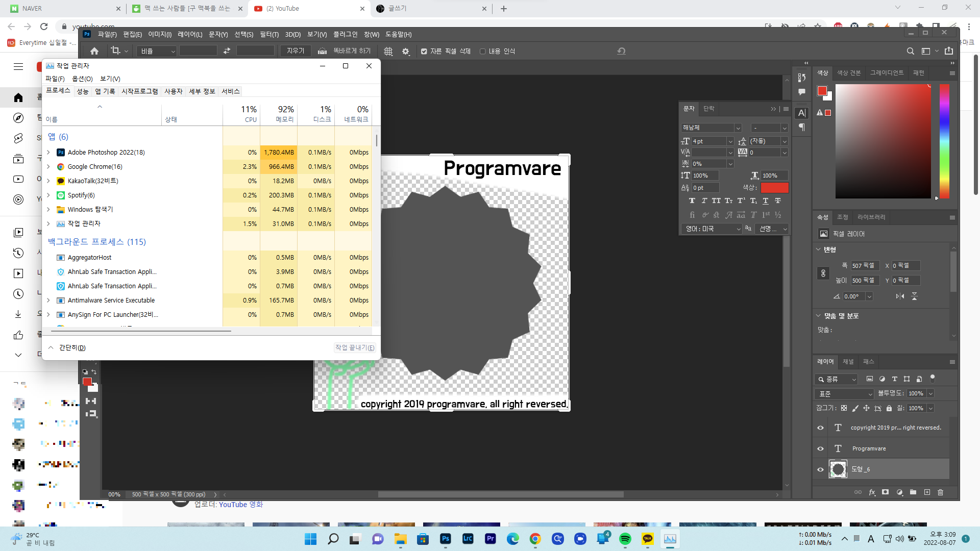Click the Photoshop Home icon in options bar
The width and height of the screenshot is (980, 551).
(x=94, y=51)
